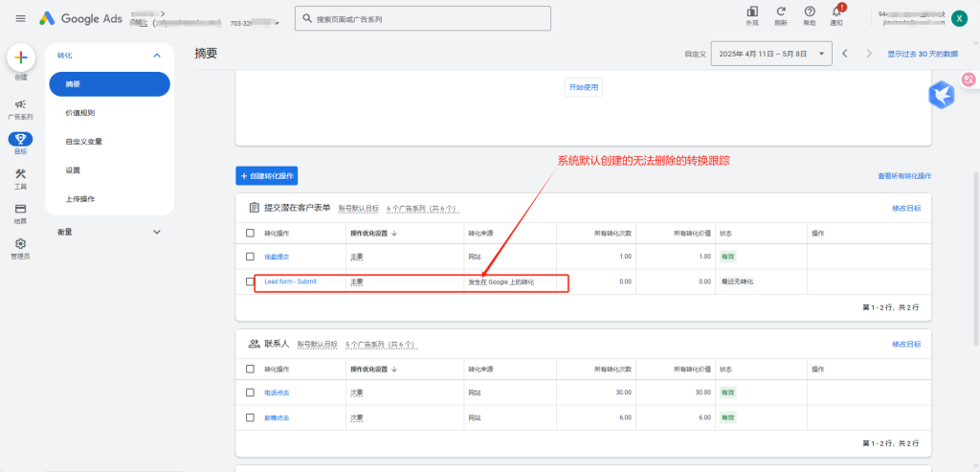Sort 提交潜在客户表单 table by 操作优化设置

[x=374, y=234]
